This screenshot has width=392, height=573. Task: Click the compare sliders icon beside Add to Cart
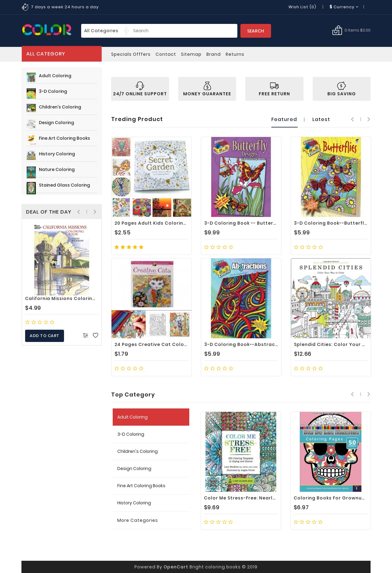[x=85, y=336]
